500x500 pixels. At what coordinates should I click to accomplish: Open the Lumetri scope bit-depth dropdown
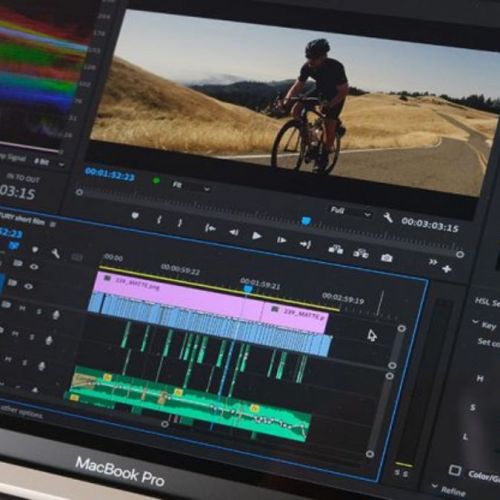49,162
